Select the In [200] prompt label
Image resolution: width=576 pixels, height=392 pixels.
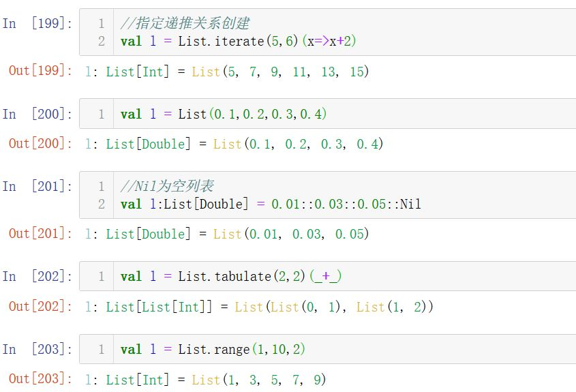click(x=37, y=115)
